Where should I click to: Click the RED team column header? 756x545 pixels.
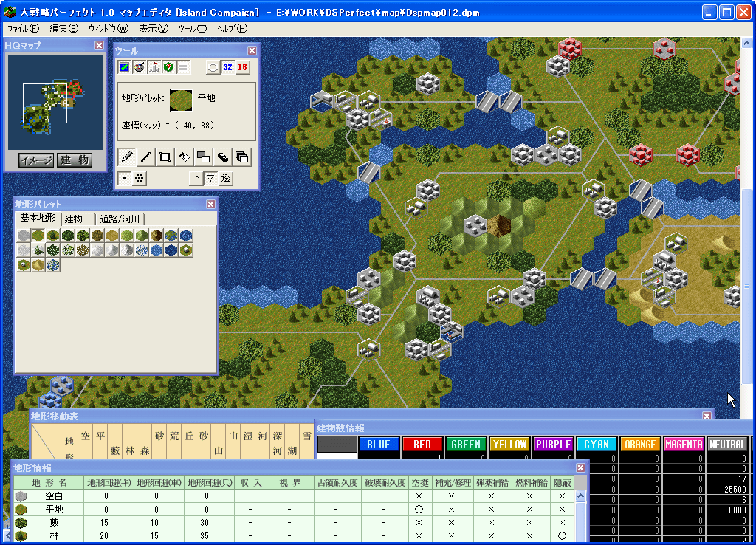pos(422,445)
